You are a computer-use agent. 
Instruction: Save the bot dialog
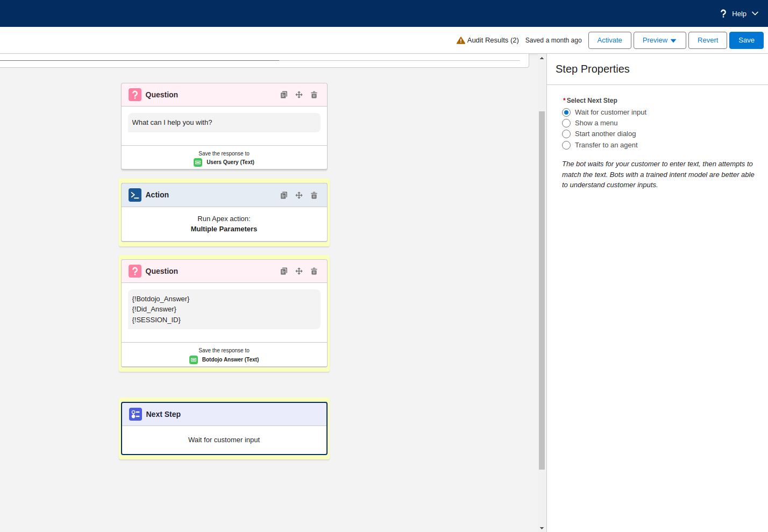(746, 40)
